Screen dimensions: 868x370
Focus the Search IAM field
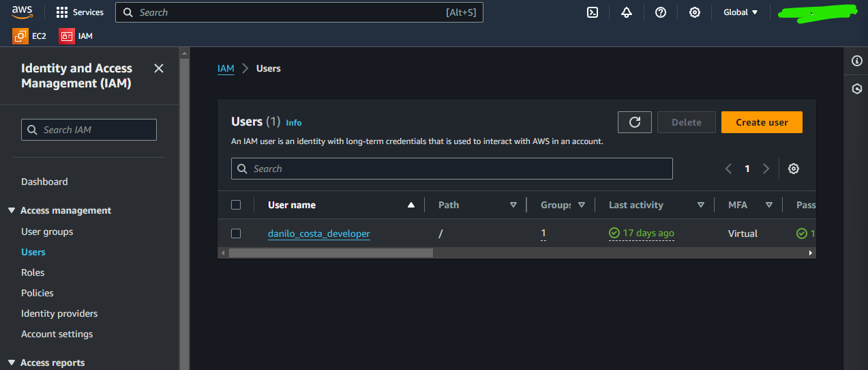tap(89, 130)
